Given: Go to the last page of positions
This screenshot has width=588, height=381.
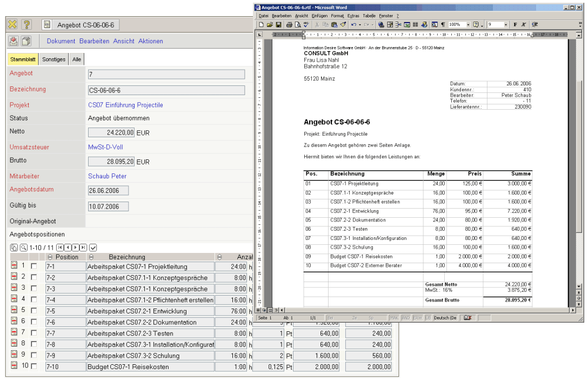Looking at the screenshot, I should click(83, 247).
